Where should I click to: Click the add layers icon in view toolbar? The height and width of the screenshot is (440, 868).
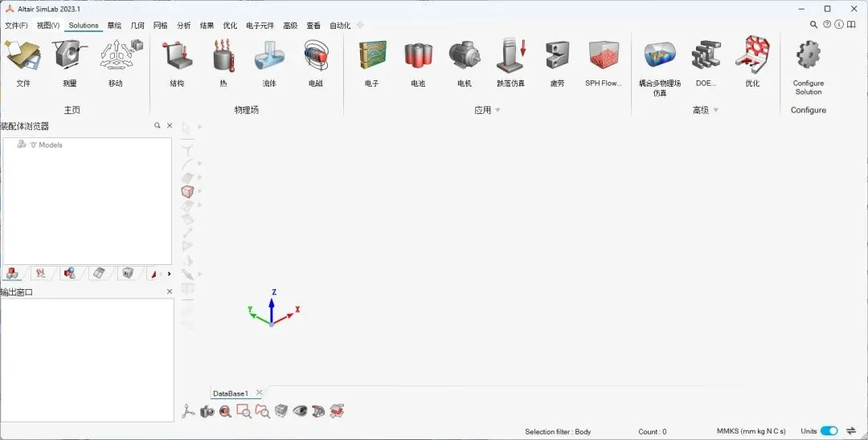click(337, 411)
